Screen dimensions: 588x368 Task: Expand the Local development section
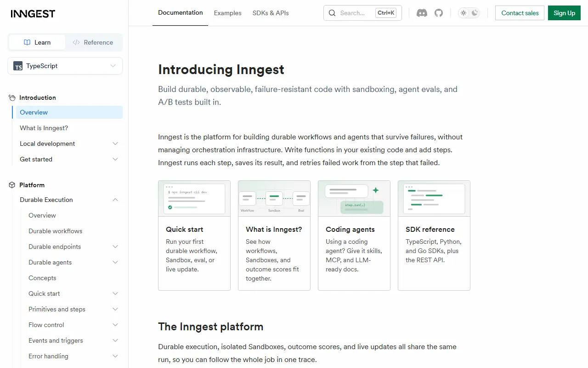coord(115,144)
